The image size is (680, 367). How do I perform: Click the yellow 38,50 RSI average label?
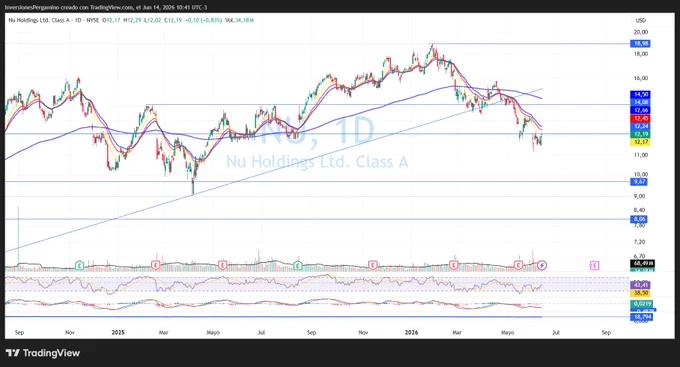coord(641,293)
